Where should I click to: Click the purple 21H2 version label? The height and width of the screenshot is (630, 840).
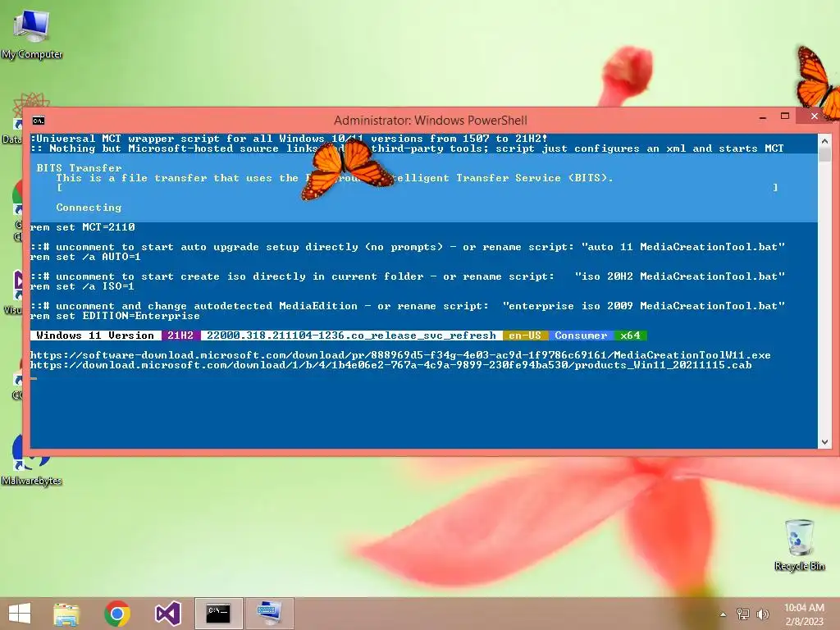click(180, 336)
